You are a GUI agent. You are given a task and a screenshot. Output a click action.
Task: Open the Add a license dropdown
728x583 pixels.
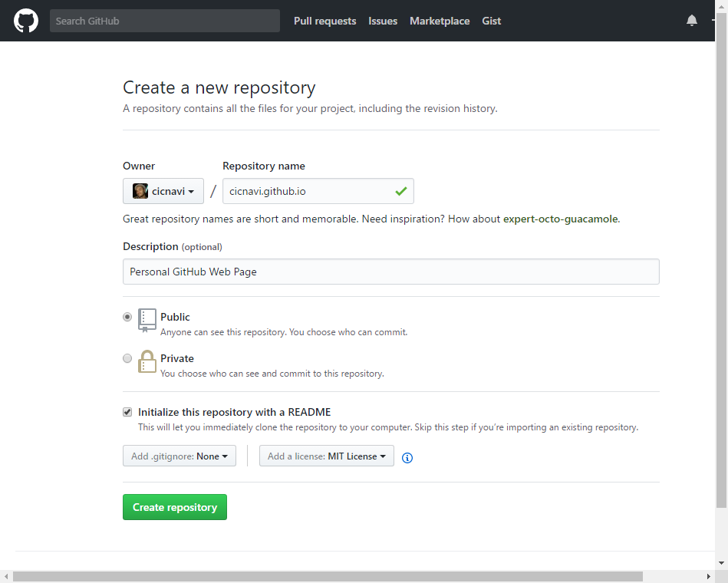pyautogui.click(x=327, y=456)
